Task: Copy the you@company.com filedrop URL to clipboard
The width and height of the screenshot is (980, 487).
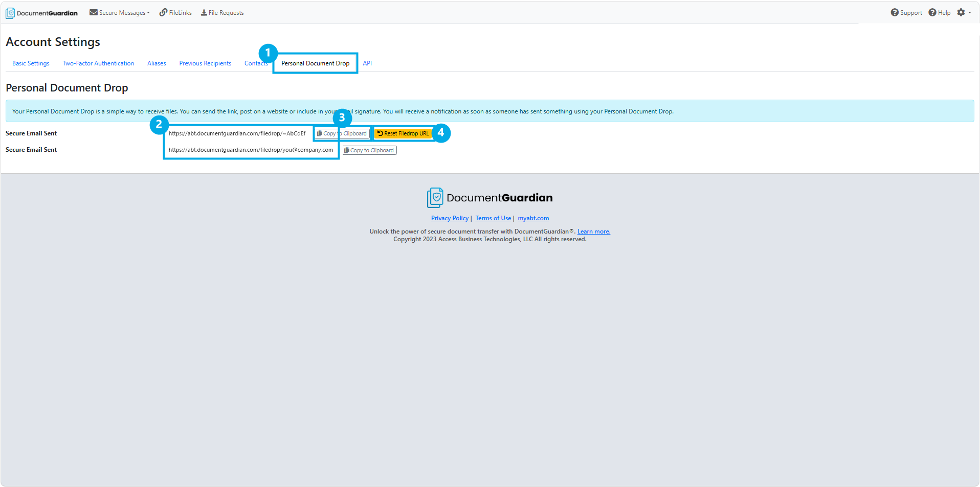Action: pyautogui.click(x=369, y=150)
